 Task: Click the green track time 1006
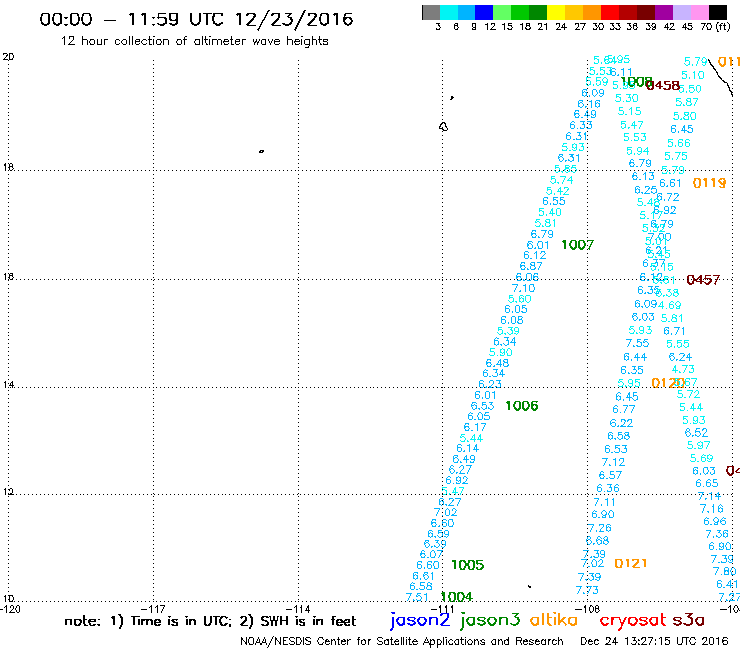[521, 405]
